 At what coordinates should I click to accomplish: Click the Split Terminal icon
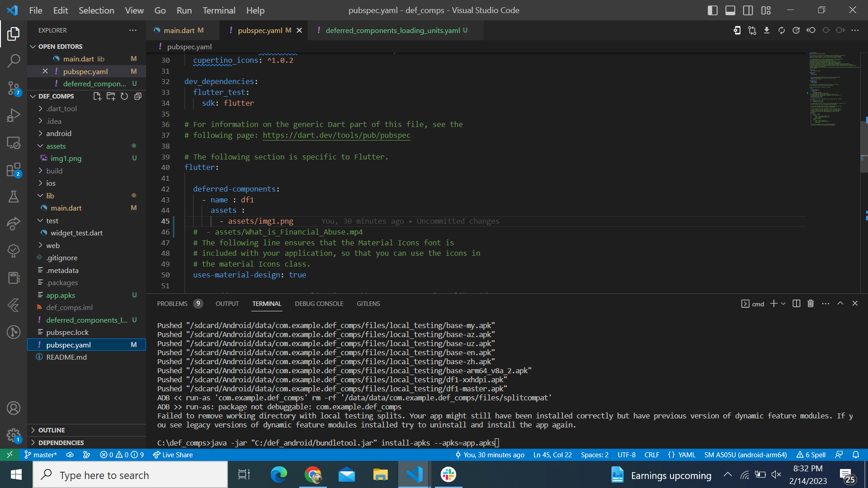[796, 303]
